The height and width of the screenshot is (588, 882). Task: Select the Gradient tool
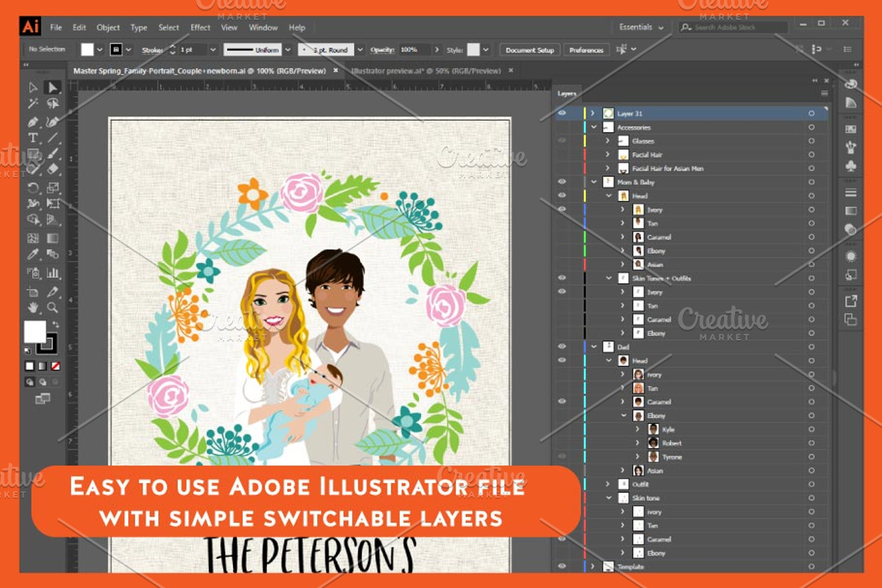[x=52, y=238]
